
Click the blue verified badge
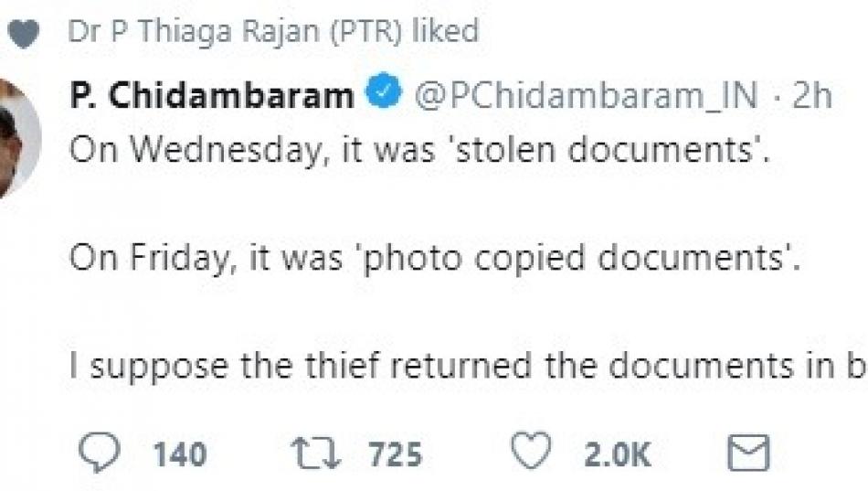pyautogui.click(x=383, y=94)
